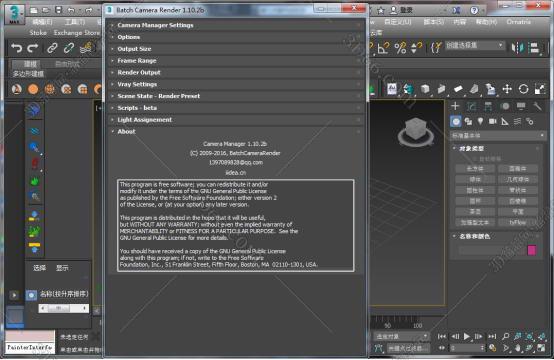Open the 3ds Max application logo menu
This screenshot has width=554, height=360.
pos(14,14)
